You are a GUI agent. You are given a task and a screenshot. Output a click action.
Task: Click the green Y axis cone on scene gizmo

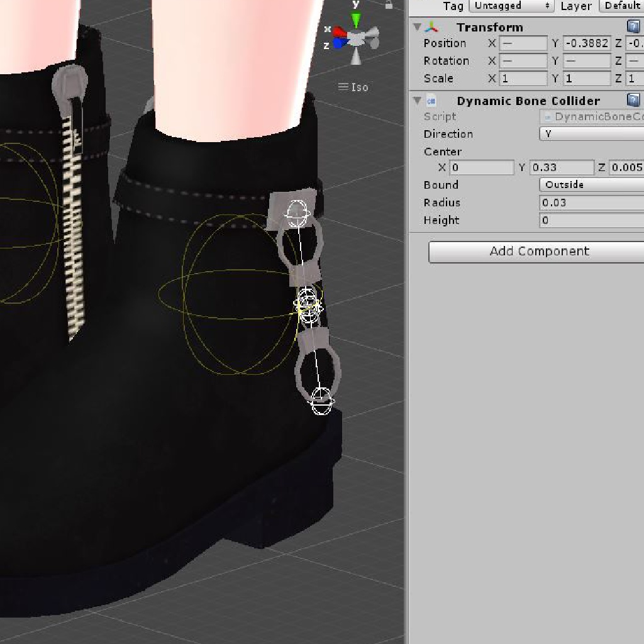pyautogui.click(x=356, y=20)
